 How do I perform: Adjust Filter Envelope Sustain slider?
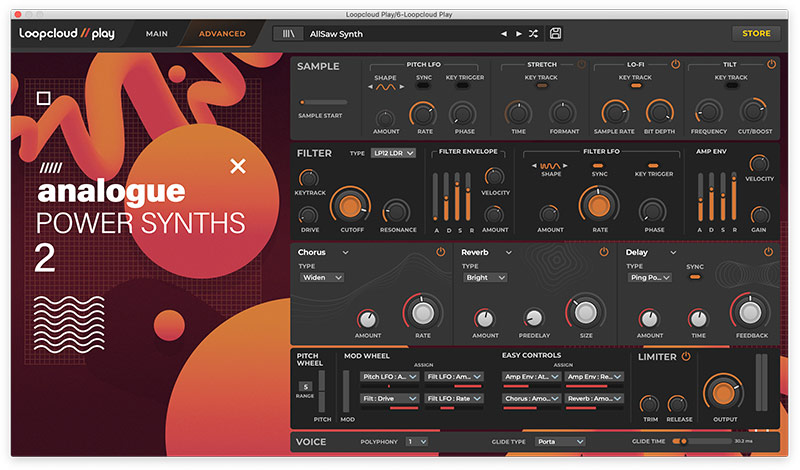point(457,196)
